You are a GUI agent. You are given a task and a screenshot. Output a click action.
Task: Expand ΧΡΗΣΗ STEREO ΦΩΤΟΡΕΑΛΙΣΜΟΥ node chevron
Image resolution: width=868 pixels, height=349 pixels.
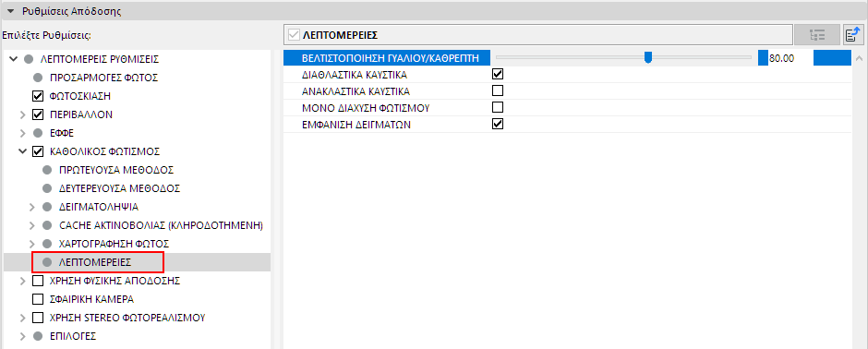(23, 318)
